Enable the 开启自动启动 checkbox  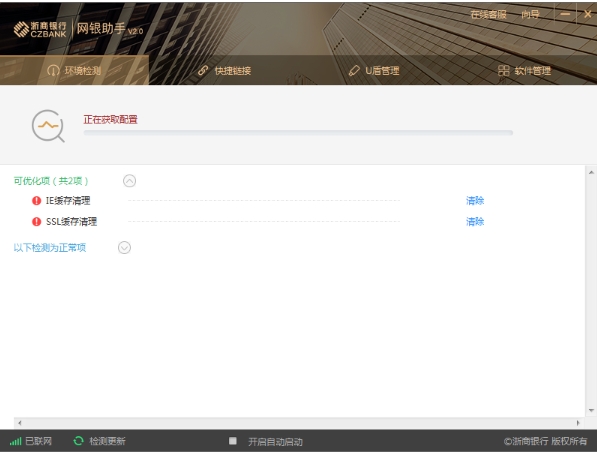pyautogui.click(x=233, y=441)
